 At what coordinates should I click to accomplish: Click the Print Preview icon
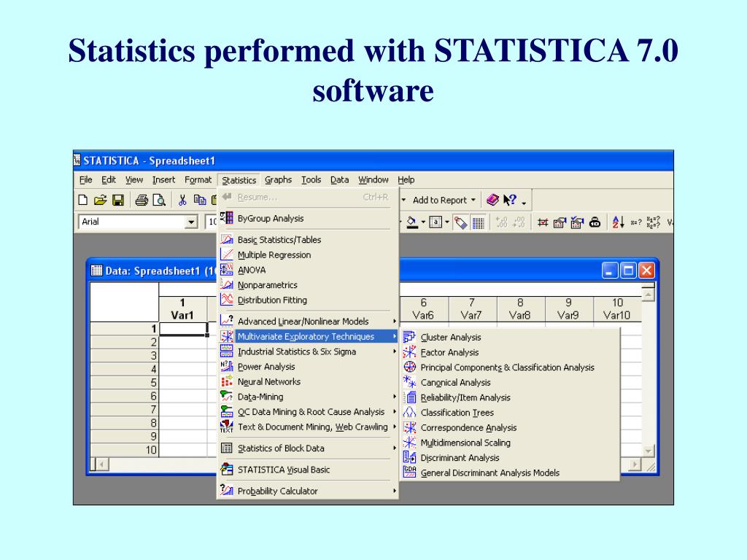158,201
